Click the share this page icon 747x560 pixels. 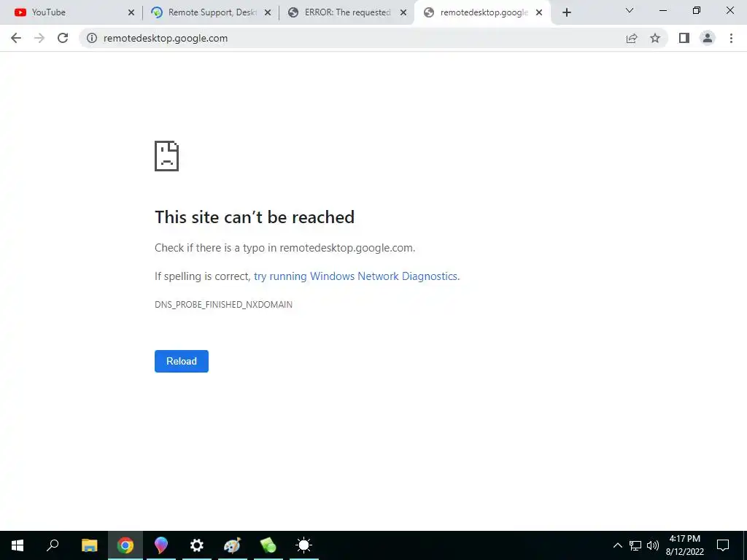tap(632, 38)
